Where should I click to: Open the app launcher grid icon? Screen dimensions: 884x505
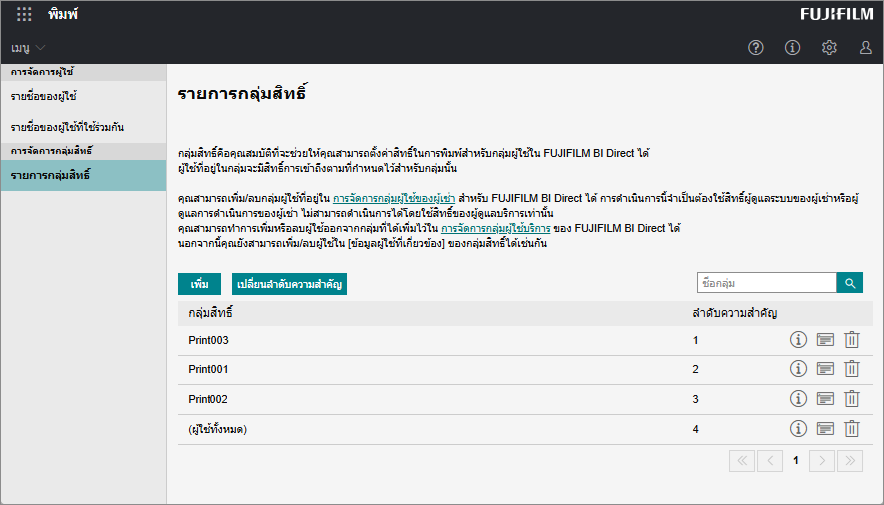[24, 15]
